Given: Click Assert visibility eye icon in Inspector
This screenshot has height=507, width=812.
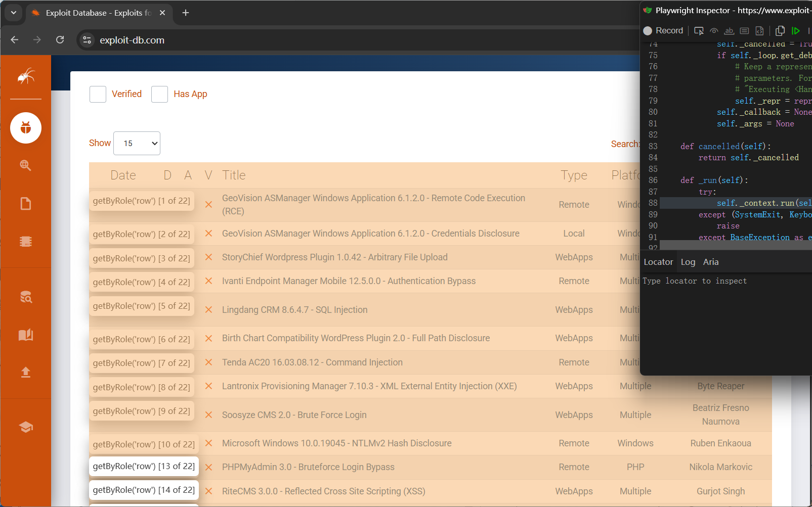Looking at the screenshot, I should pyautogui.click(x=714, y=31).
